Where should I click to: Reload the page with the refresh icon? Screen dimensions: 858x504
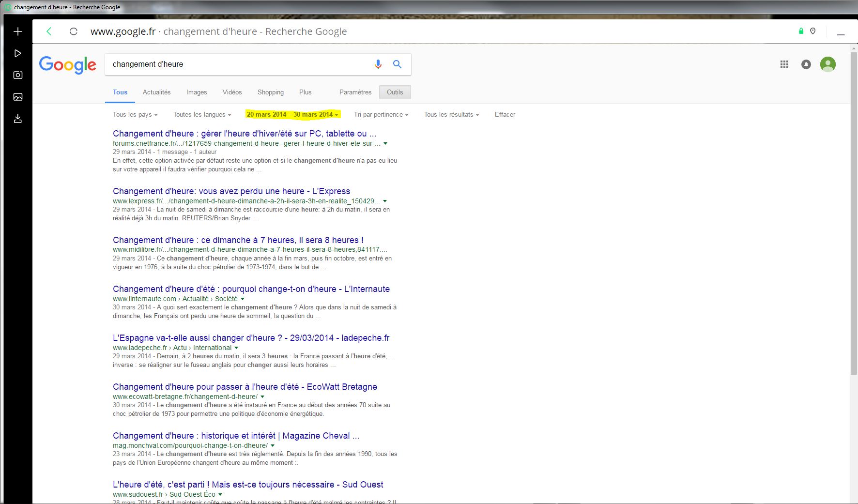[74, 31]
